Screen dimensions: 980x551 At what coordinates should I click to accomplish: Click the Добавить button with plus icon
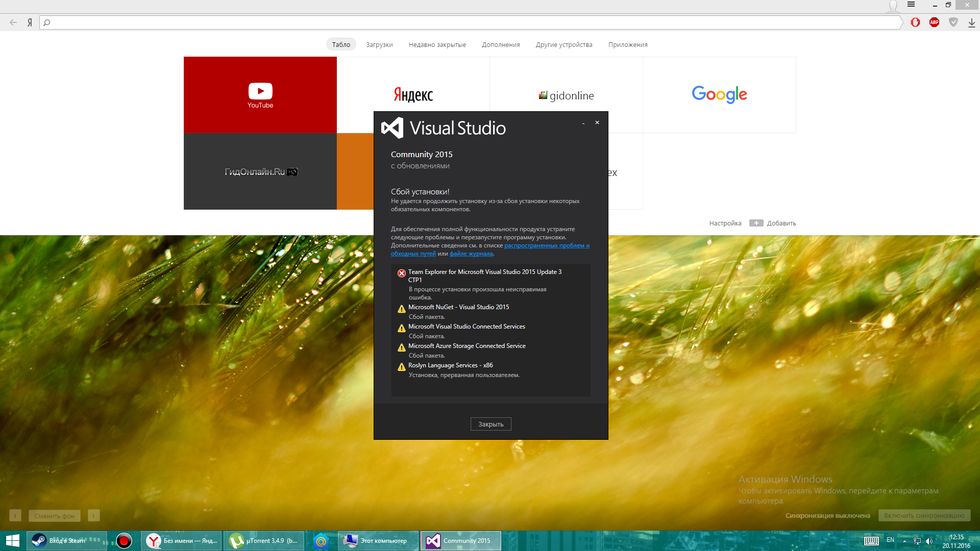coord(773,223)
